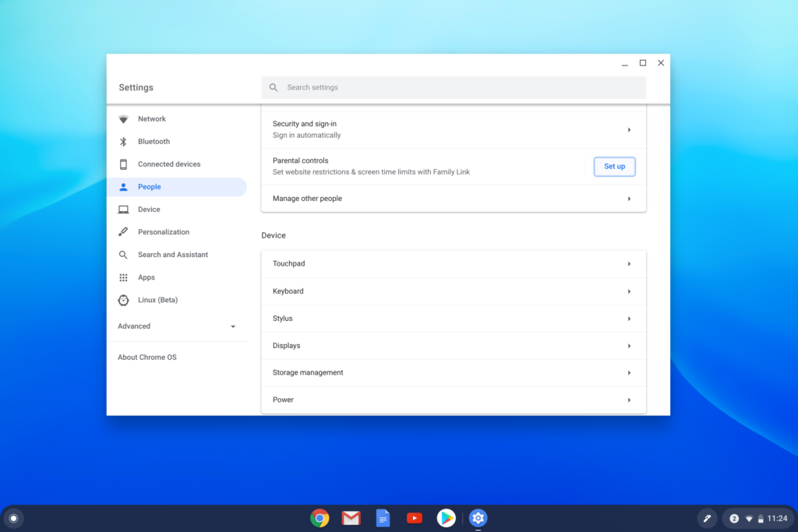Select People in the sidebar

tap(177, 187)
